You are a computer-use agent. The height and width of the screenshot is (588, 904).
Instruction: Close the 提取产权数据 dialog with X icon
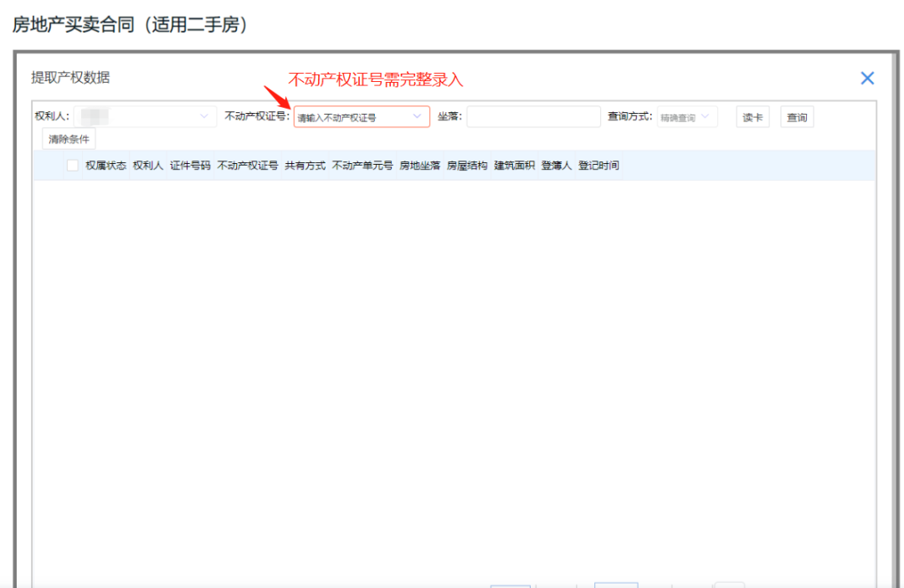867,78
